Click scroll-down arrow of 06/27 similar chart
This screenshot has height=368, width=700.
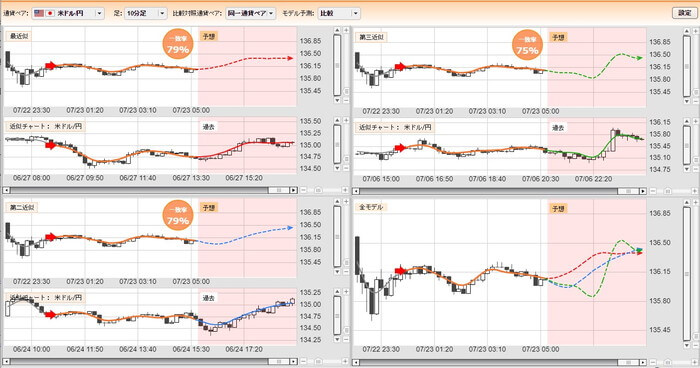[x=337, y=168]
